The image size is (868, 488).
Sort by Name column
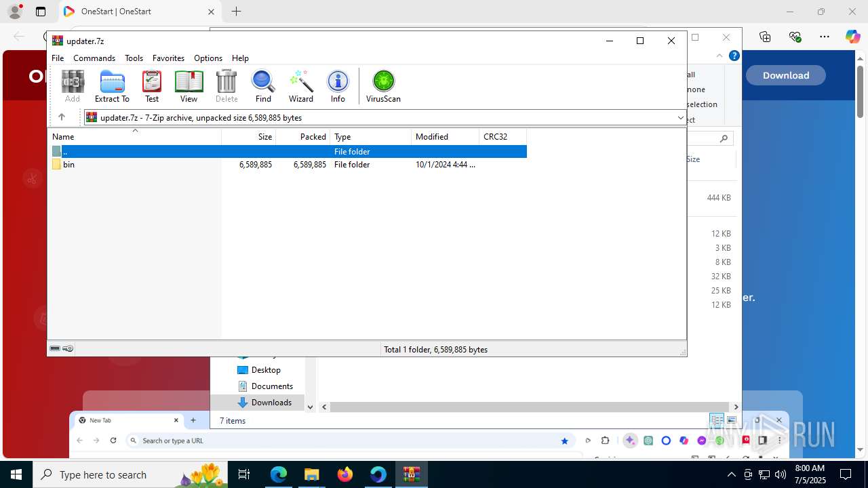coord(135,136)
